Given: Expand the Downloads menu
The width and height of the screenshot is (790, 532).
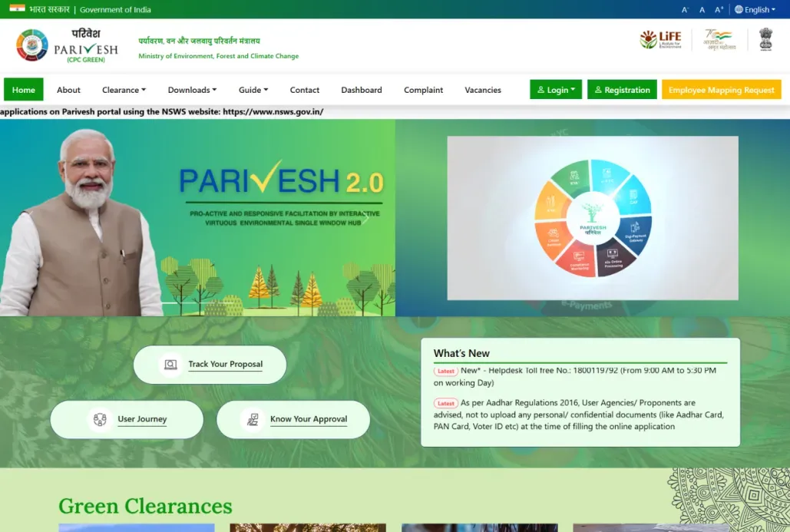Looking at the screenshot, I should [192, 90].
